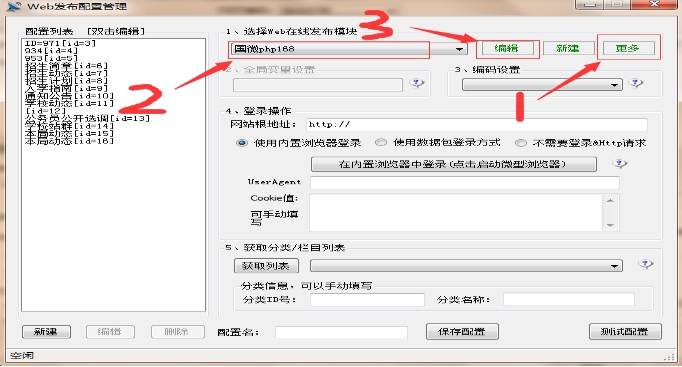Screen dimensions: 682x367
Task: Open the 国微php168 module dropdown
Action: (x=349, y=49)
